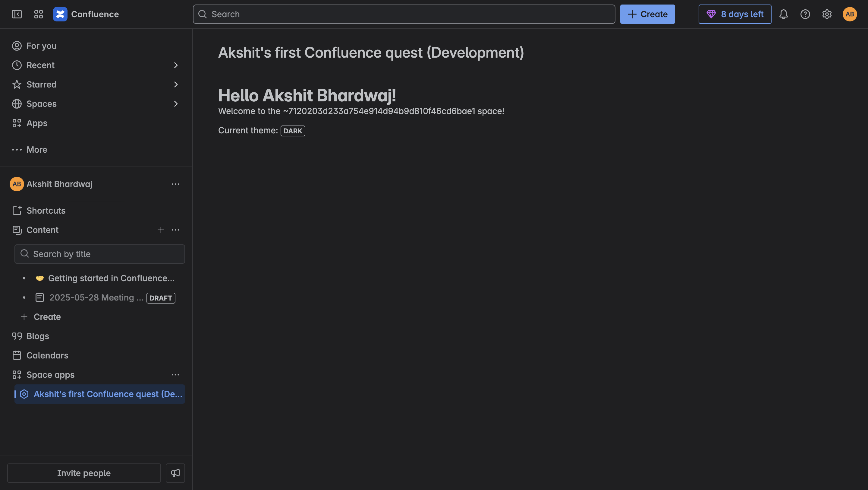The width and height of the screenshot is (868, 490).
Task: Click the plus icon next to Content
Action: pyautogui.click(x=161, y=230)
